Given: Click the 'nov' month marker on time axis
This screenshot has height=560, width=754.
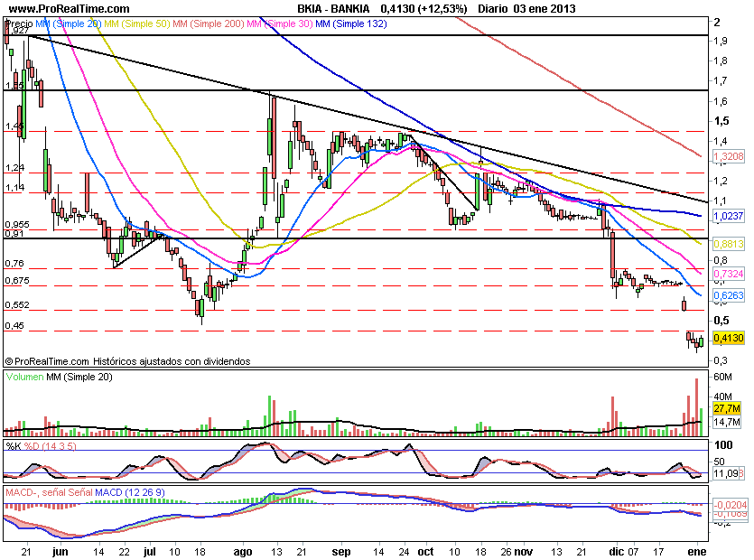Looking at the screenshot, I should [x=524, y=551].
